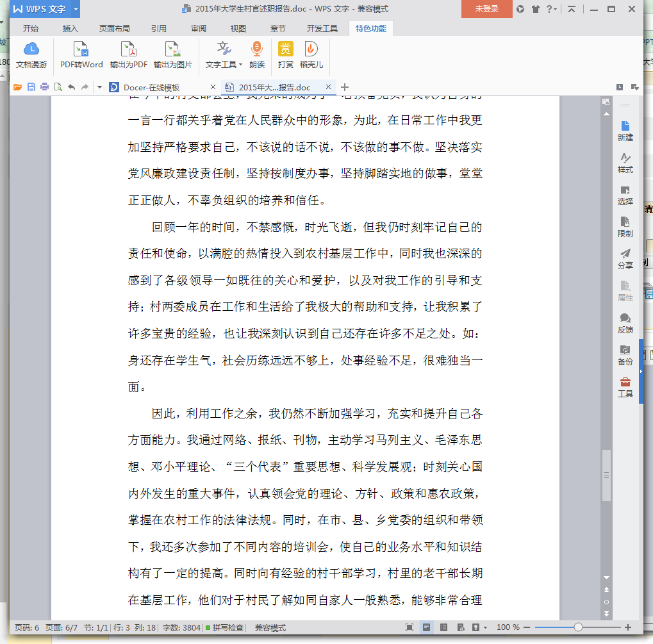
Task: Open print preview icon
Action: click(x=58, y=87)
